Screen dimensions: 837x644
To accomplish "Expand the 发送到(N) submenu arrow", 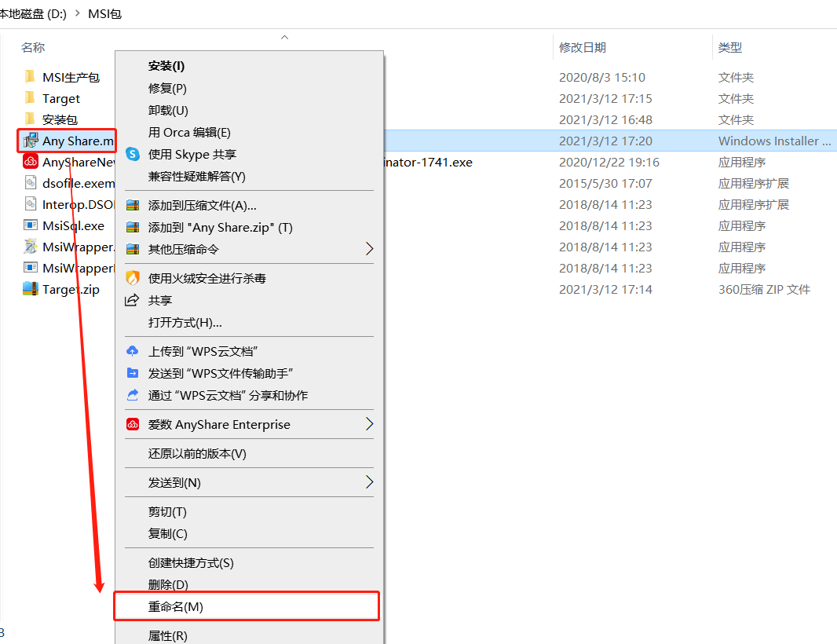I will click(x=369, y=483).
